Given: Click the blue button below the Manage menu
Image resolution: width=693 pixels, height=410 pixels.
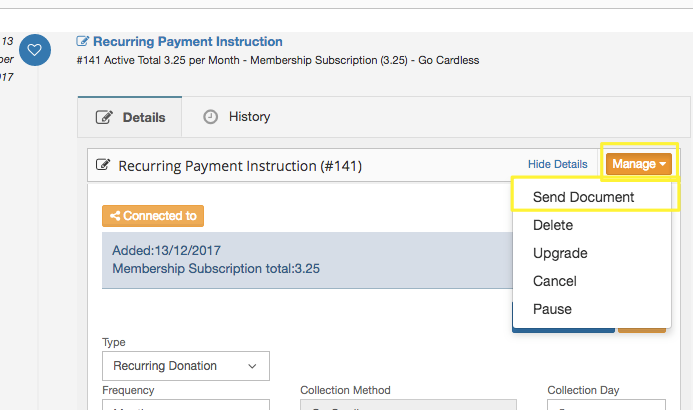Looking at the screenshot, I should [563, 325].
